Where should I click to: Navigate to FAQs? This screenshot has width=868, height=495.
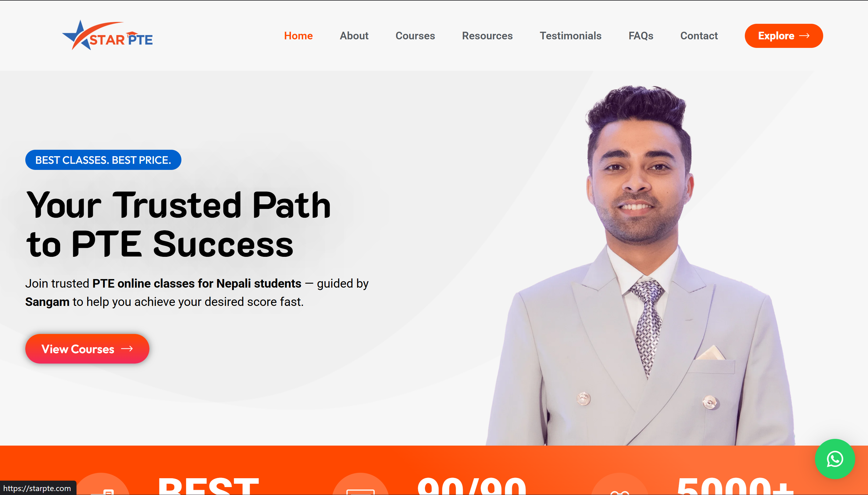(x=641, y=36)
